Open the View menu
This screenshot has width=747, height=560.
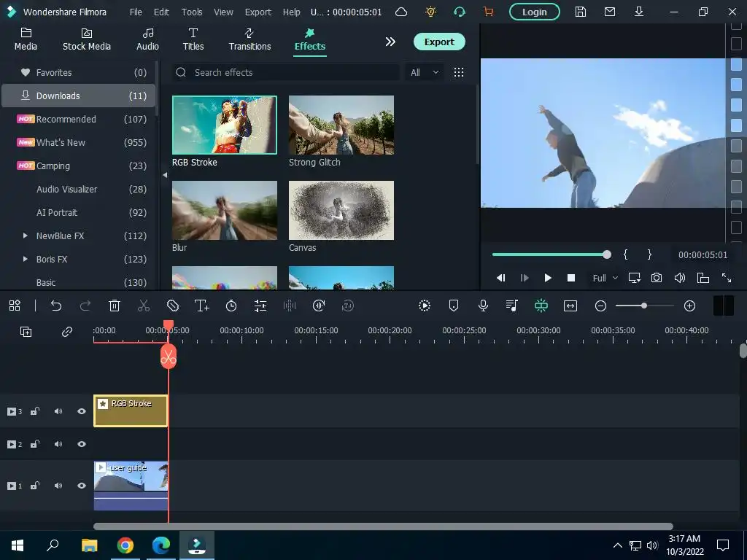pos(223,12)
